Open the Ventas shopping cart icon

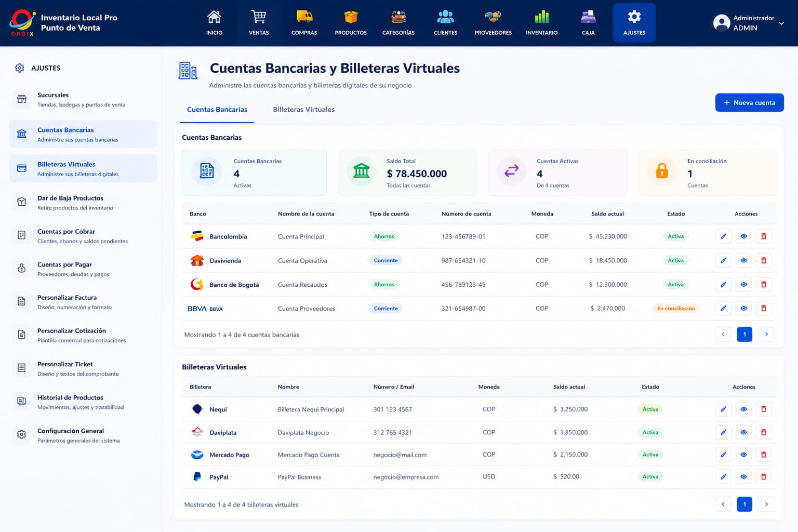(258, 17)
